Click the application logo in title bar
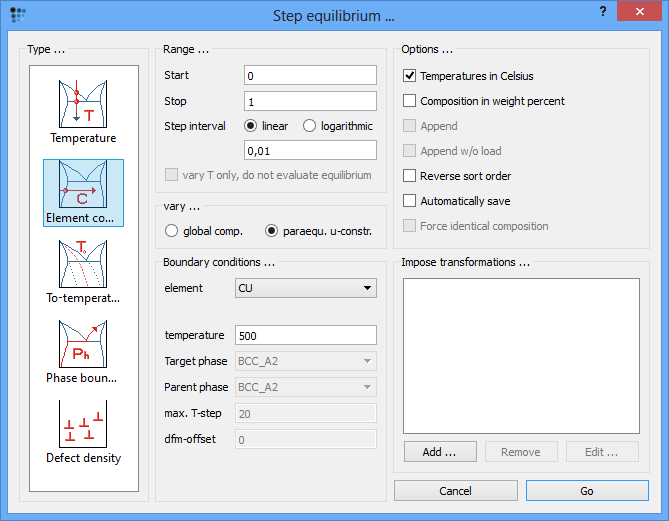This screenshot has width=669, height=521. (x=17, y=16)
